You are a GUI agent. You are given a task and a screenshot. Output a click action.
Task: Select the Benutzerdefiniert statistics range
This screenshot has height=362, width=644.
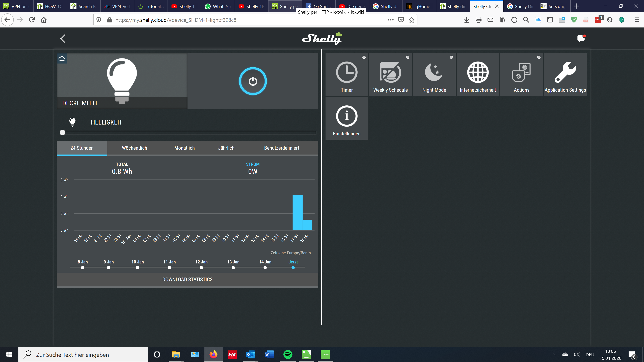[x=282, y=148]
